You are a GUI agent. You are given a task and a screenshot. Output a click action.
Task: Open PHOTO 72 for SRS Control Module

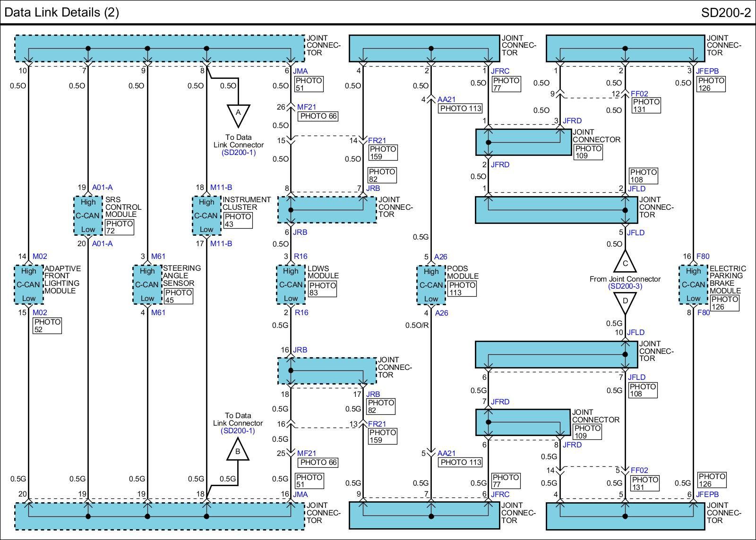pos(119,227)
